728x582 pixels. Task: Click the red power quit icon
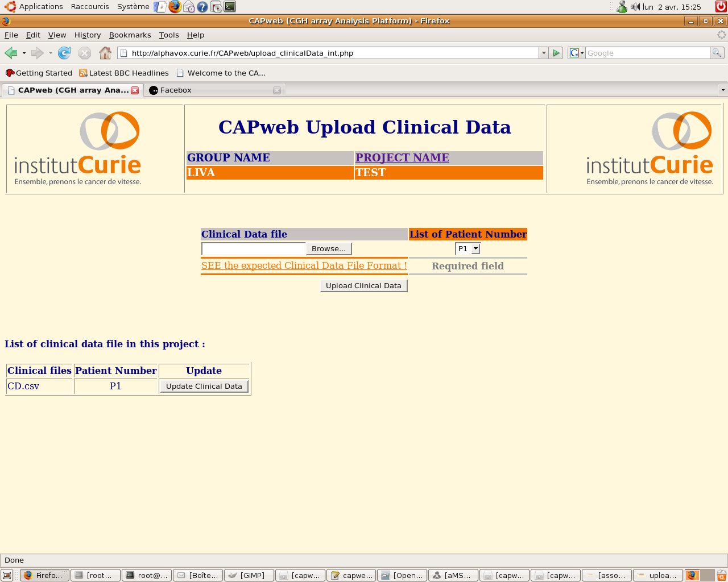(721, 7)
